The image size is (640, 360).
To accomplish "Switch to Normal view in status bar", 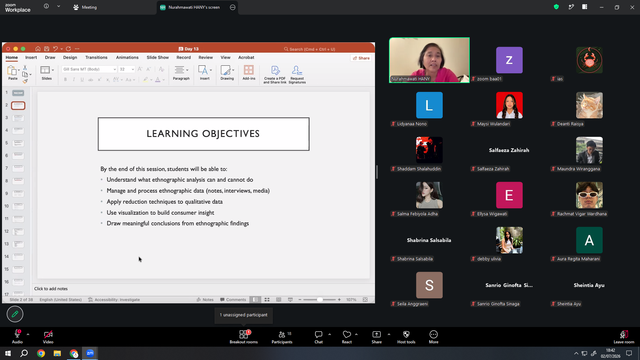I will coord(255,300).
